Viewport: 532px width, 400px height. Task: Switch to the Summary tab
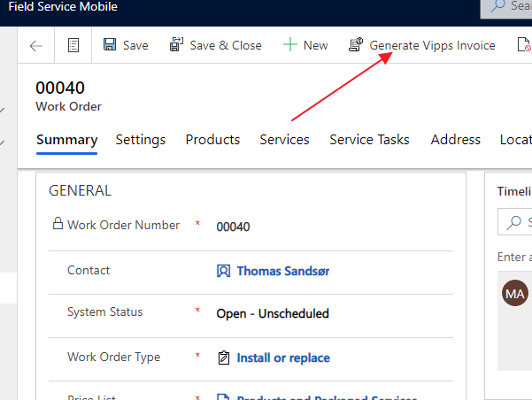67,140
